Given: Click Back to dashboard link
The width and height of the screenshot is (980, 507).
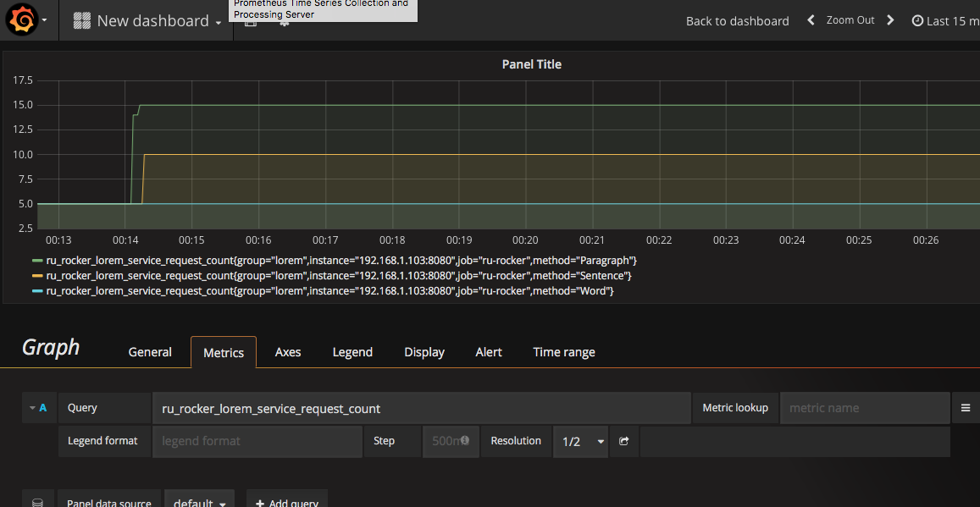Looking at the screenshot, I should click(738, 20).
